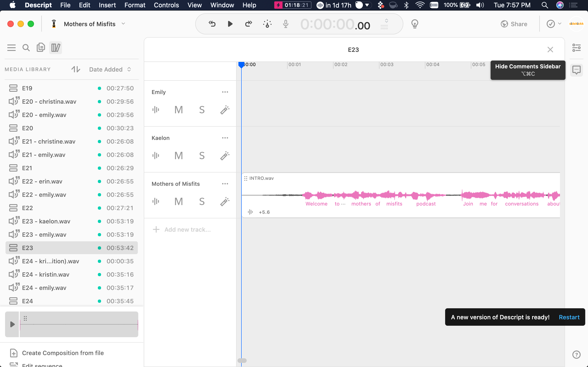The width and height of the screenshot is (588, 367).
Task: Click Create Composition from file
Action: [x=63, y=353]
